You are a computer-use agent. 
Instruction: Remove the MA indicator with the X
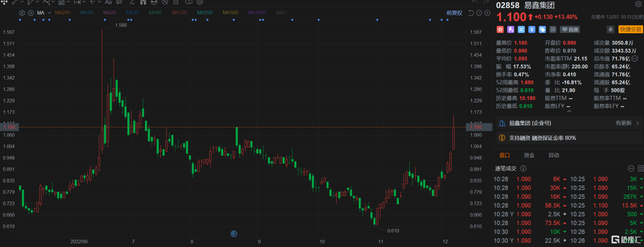31,13
